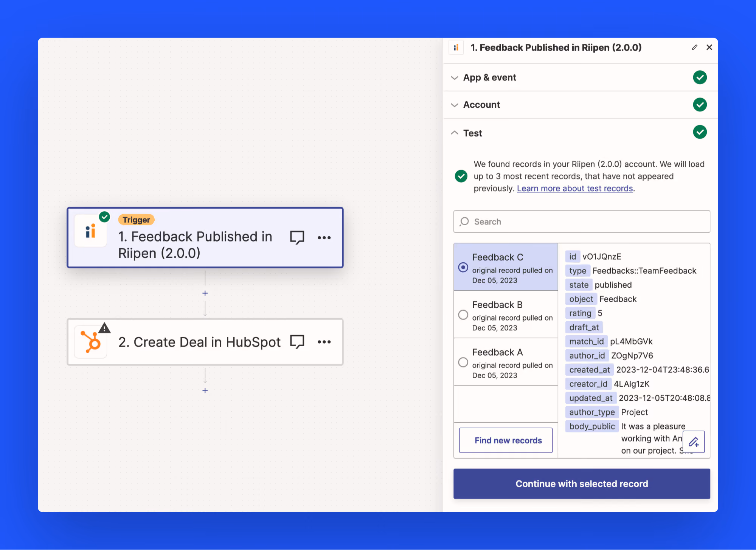The height and width of the screenshot is (550, 756).
Task: Click the Trigger label badge
Action: [x=136, y=220]
